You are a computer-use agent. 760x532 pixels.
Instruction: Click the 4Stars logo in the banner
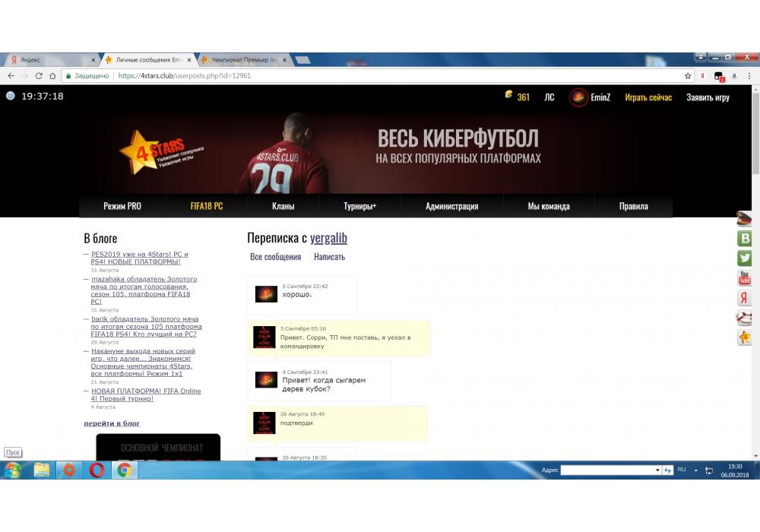(x=160, y=153)
